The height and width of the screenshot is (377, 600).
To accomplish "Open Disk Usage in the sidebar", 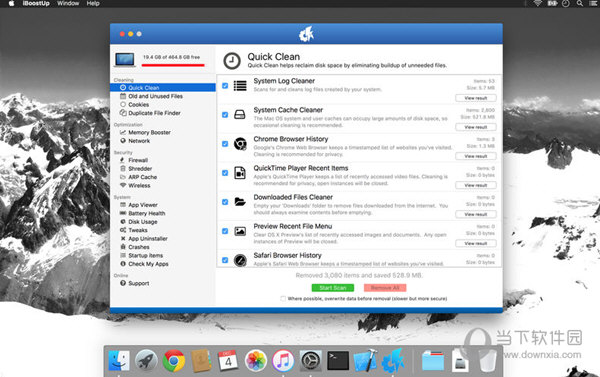I will [x=139, y=222].
